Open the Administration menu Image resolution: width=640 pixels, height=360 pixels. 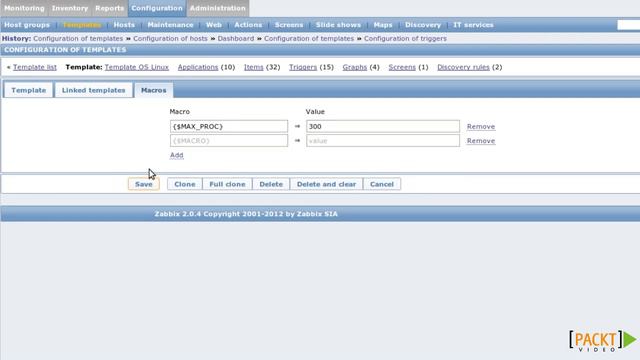(218, 8)
